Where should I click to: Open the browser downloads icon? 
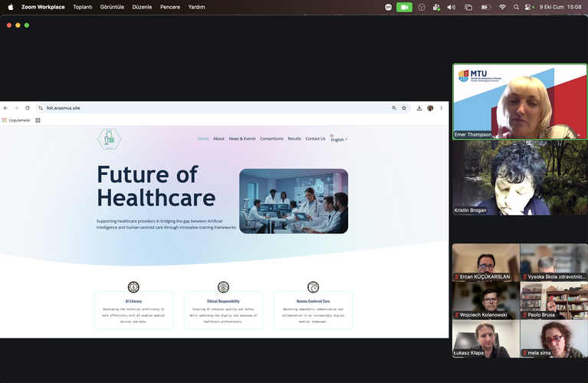coord(419,108)
